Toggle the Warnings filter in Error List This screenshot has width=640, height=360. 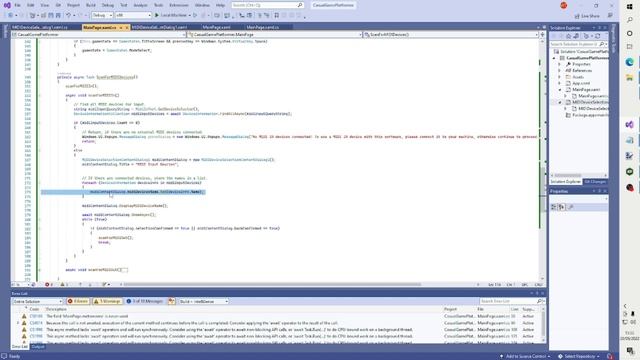107,301
